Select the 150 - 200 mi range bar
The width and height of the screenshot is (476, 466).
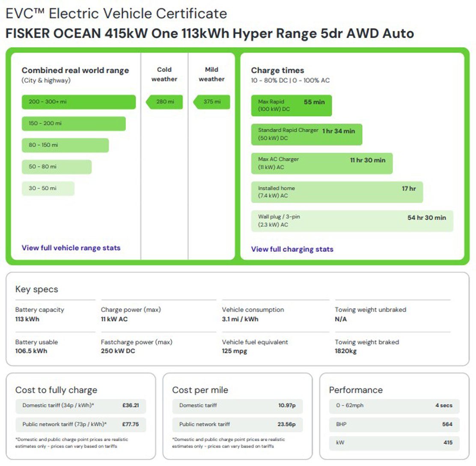click(74, 123)
